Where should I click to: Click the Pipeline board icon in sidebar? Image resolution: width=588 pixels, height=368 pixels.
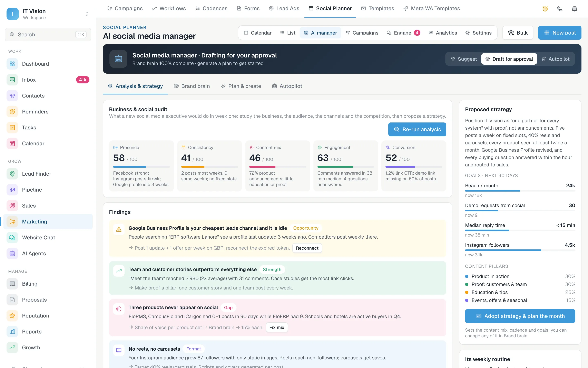(x=12, y=190)
